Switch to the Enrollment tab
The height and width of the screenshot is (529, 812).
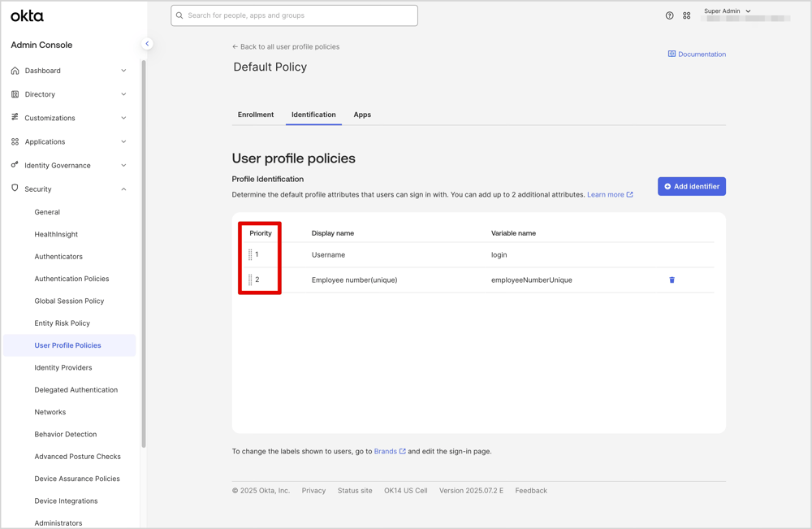tap(256, 115)
